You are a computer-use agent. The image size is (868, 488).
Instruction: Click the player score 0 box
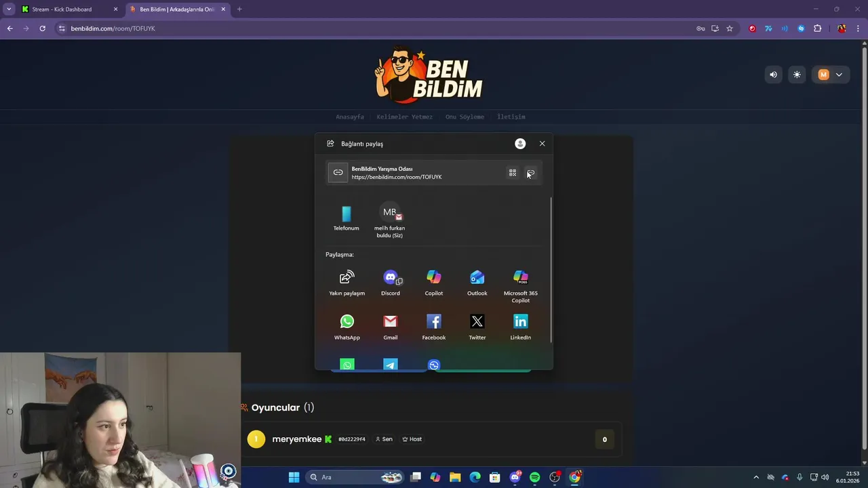605,439
